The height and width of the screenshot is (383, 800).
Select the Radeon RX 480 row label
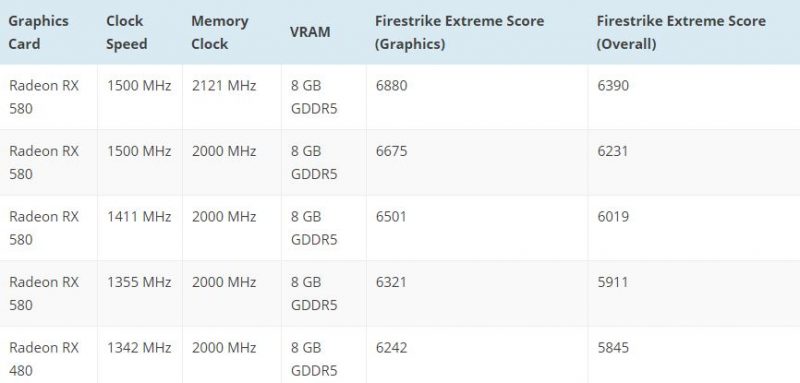point(44,359)
